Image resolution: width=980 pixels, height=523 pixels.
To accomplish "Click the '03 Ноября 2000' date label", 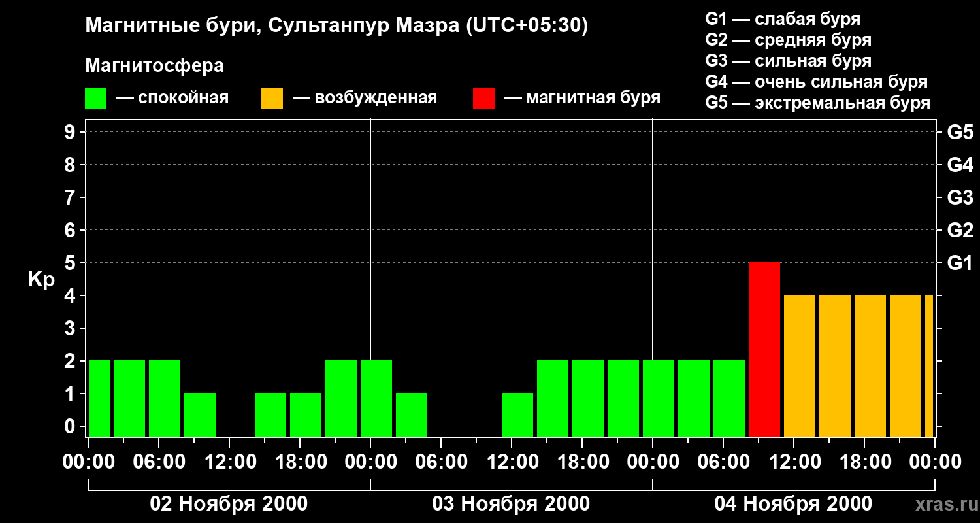I will click(x=511, y=504).
